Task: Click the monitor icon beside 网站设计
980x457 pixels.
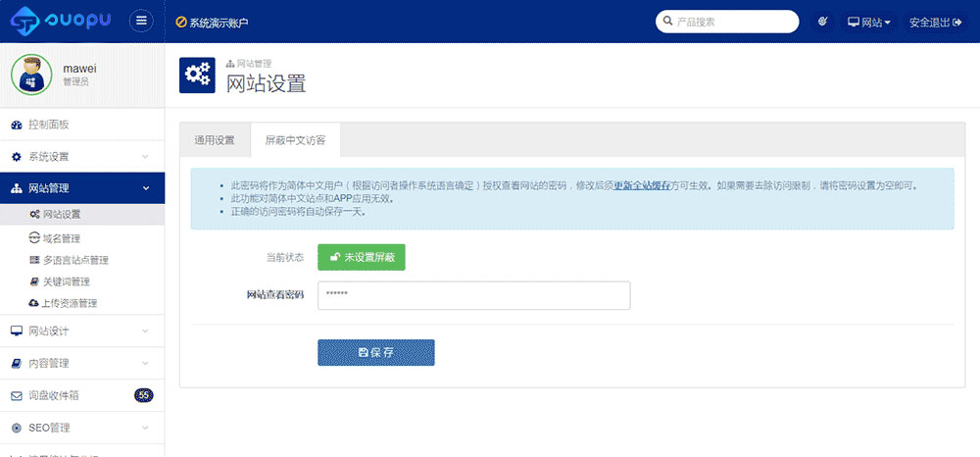Action: pos(17,330)
